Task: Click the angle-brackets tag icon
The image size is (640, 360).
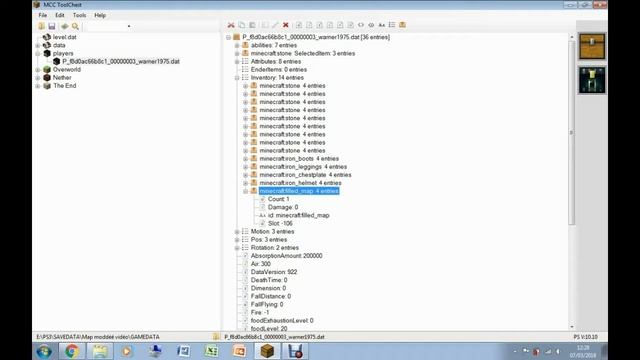Action: (361, 25)
